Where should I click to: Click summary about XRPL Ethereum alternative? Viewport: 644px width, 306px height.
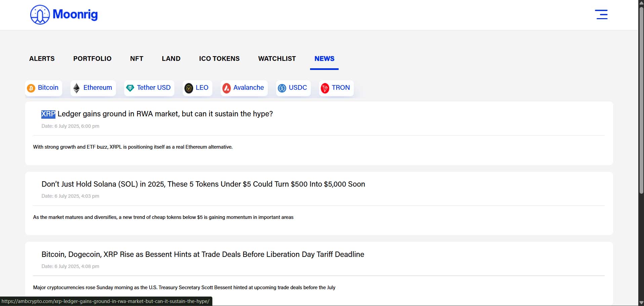(133, 147)
